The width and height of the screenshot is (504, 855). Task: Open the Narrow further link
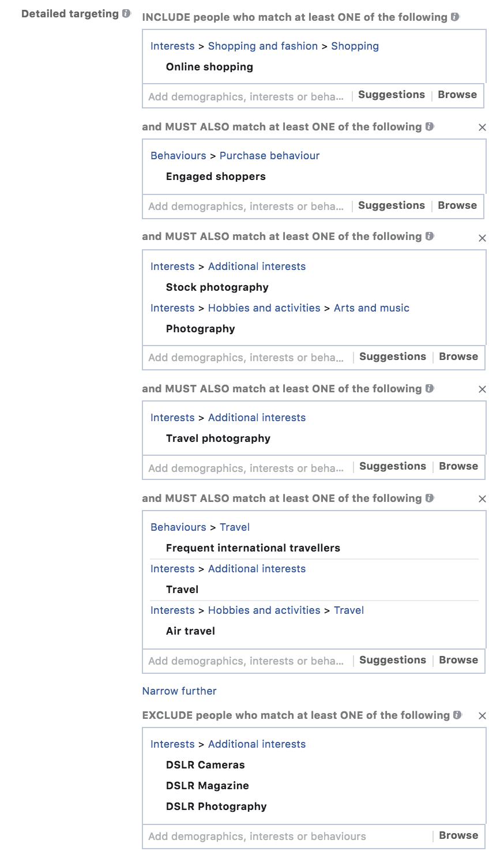click(179, 691)
